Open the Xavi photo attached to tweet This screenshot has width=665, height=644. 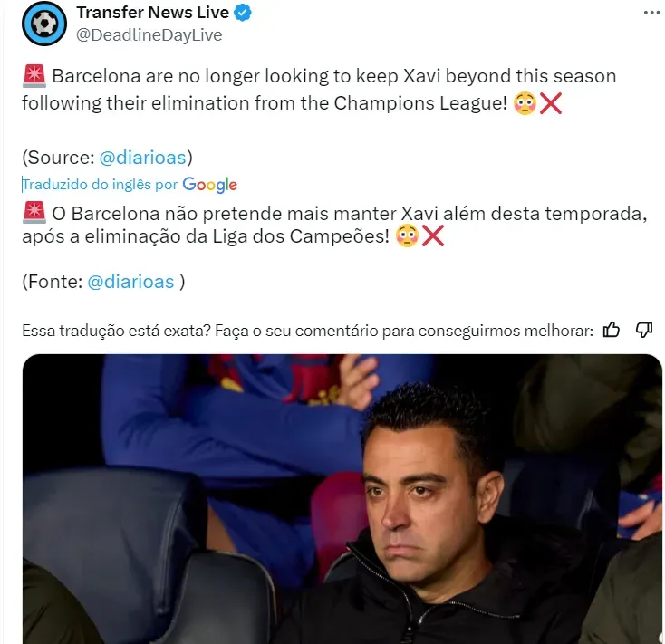342,499
